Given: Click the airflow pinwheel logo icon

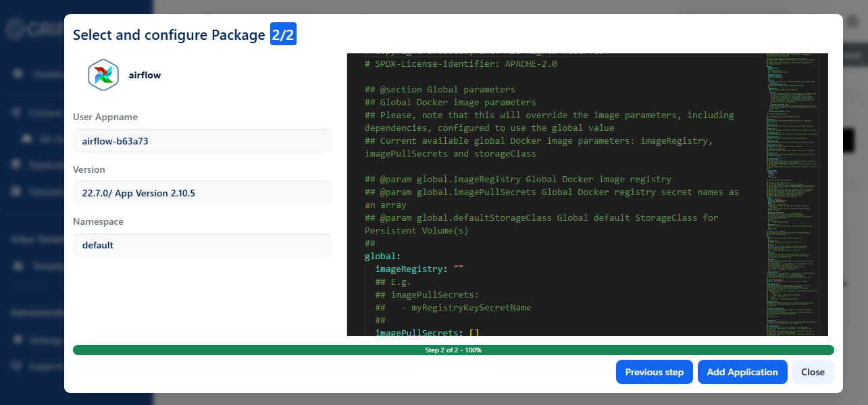Looking at the screenshot, I should click(103, 75).
